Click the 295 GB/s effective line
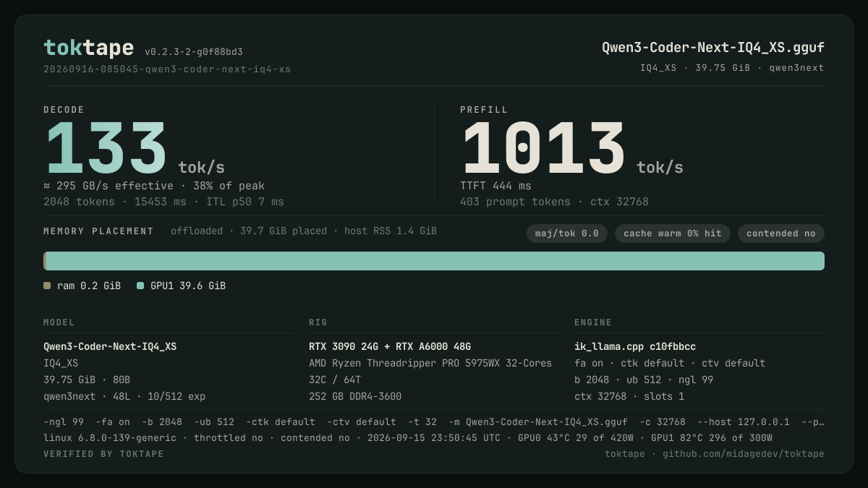 (154, 186)
